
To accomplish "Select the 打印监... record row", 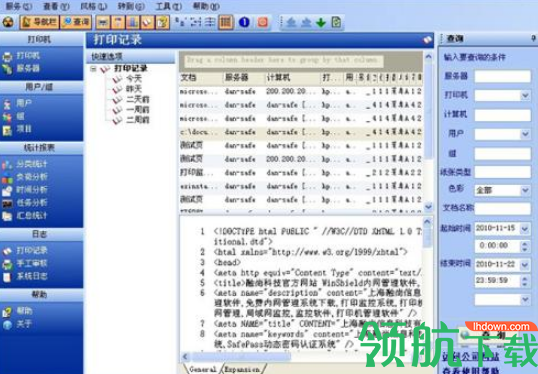I will click(301, 173).
